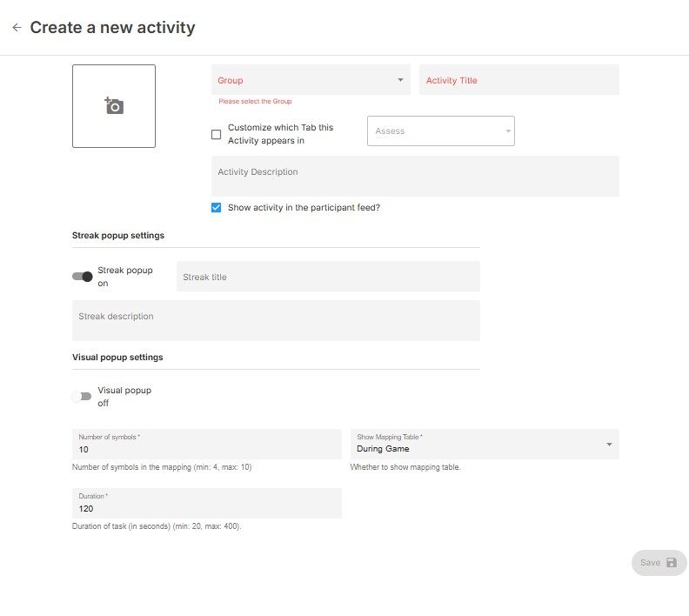Click the add photo camera icon
This screenshot has height=616, width=689.
point(114,106)
